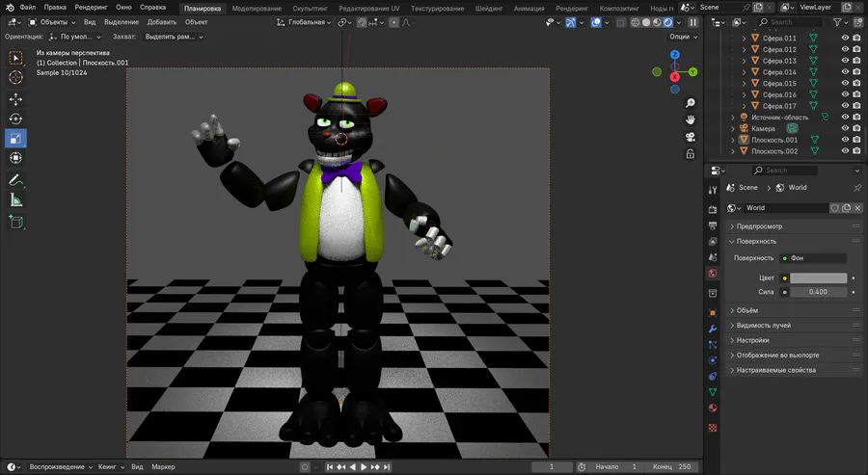Disable rendering of Сфера.017
868x475 pixels.
856,106
